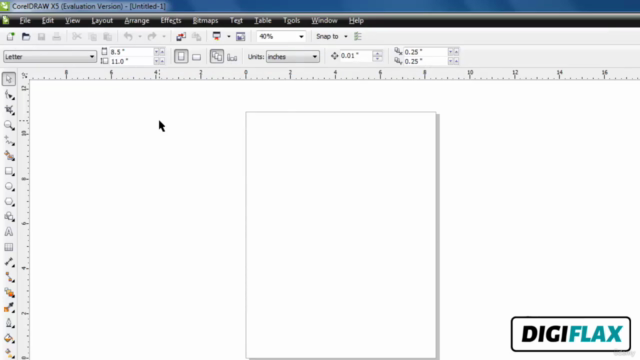Select the Ellipse tool
640x360 pixels.
coord(9,187)
